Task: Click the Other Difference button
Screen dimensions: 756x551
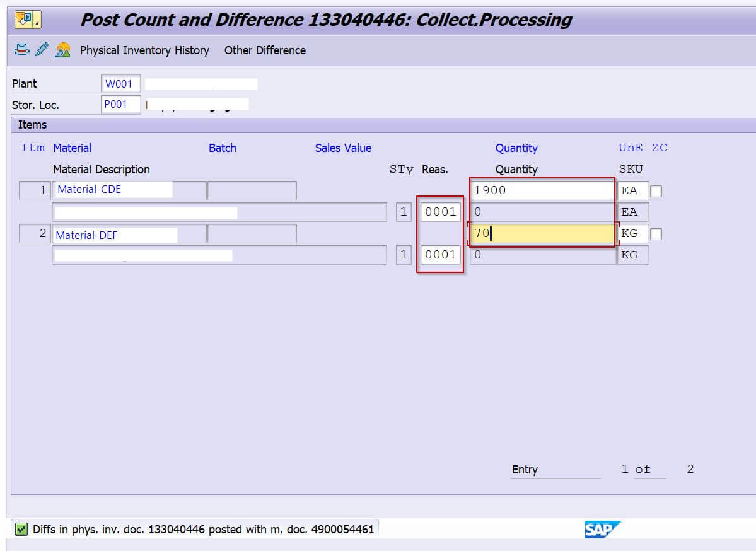Action: pos(265,50)
